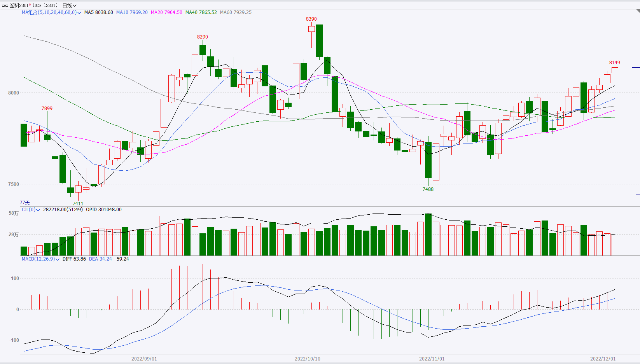Click the green MA40 7865.52 legend
Screen dimensions: 640x364
click(201, 12)
